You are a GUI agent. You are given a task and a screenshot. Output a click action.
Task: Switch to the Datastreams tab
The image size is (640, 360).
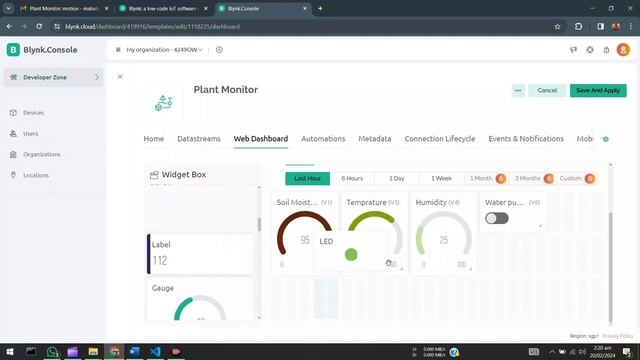[199, 139]
